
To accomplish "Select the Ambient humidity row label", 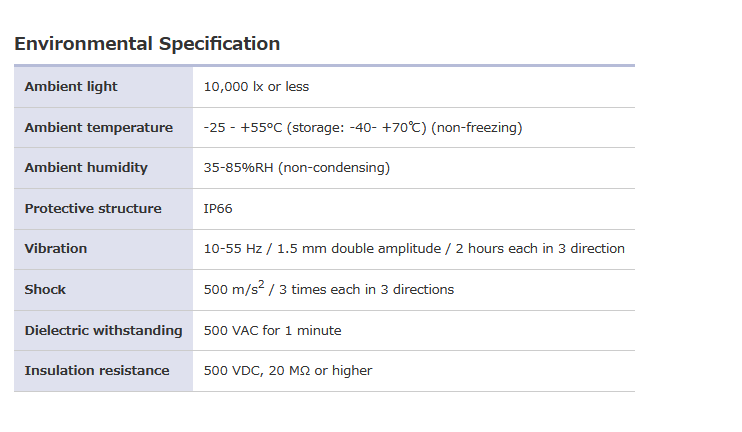I will click(x=86, y=168).
